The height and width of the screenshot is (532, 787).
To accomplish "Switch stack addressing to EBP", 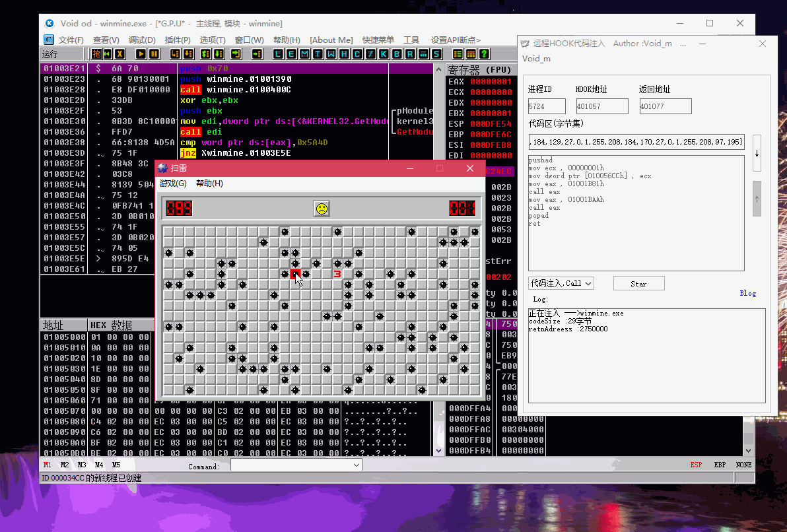I will [x=720, y=465].
